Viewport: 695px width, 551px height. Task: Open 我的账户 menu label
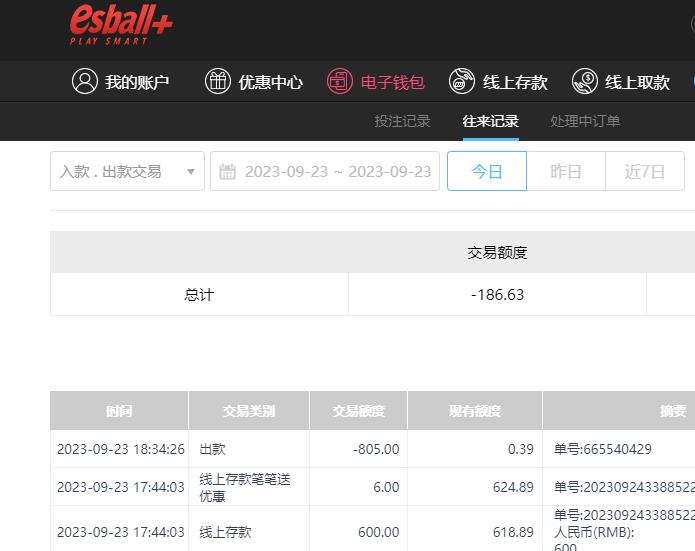(x=137, y=82)
